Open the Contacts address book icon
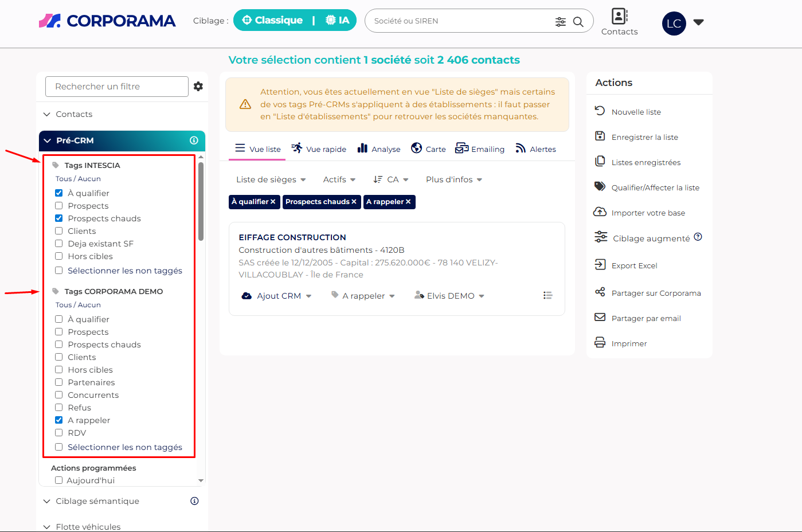The height and width of the screenshot is (532, 802). 619,16
